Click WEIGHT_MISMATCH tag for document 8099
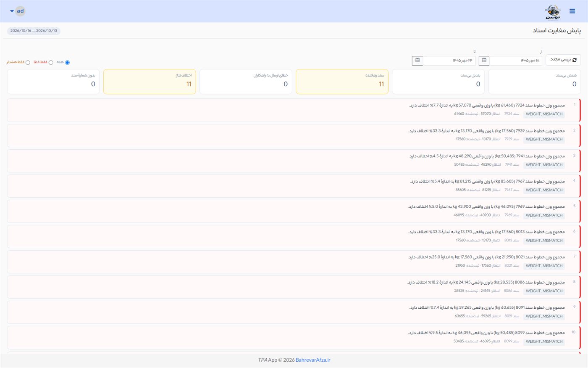The image size is (588, 368). click(x=544, y=342)
